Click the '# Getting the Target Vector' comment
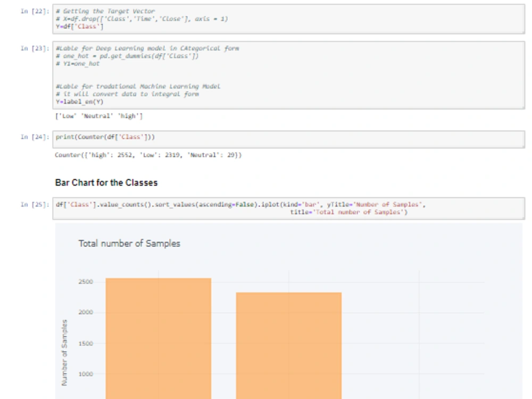 pyautogui.click(x=105, y=11)
